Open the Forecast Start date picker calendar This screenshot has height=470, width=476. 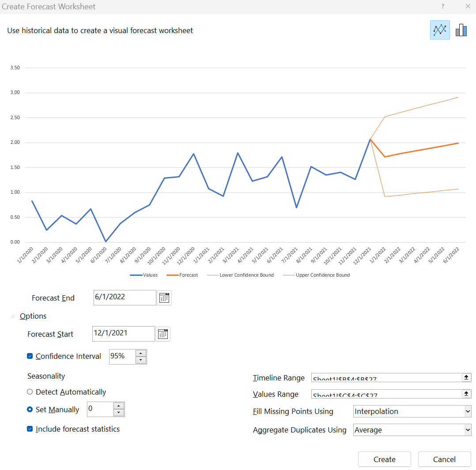coord(162,334)
